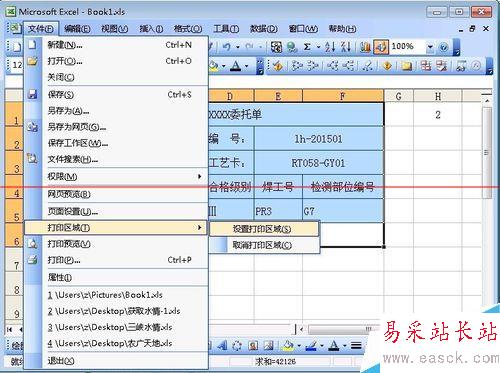Click the Line Style icon on drawing toolbar
Viewport: 500px width, 373px height.
pyautogui.click(x=356, y=346)
